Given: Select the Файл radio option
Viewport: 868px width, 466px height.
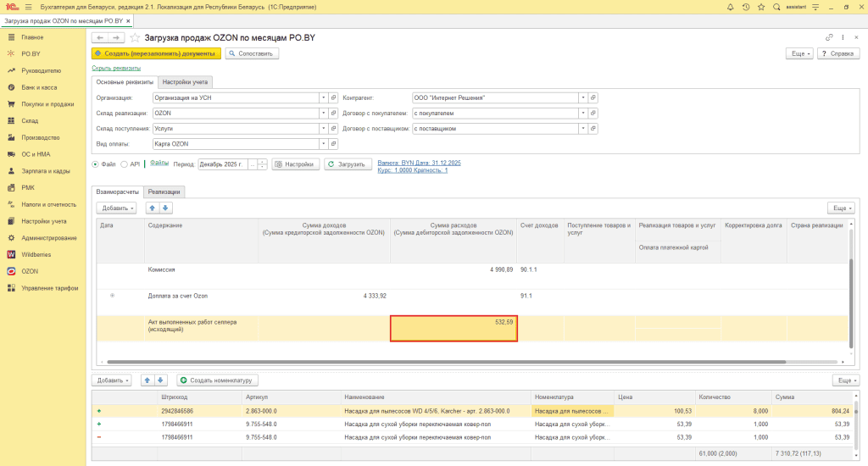Looking at the screenshot, I should coord(95,164).
